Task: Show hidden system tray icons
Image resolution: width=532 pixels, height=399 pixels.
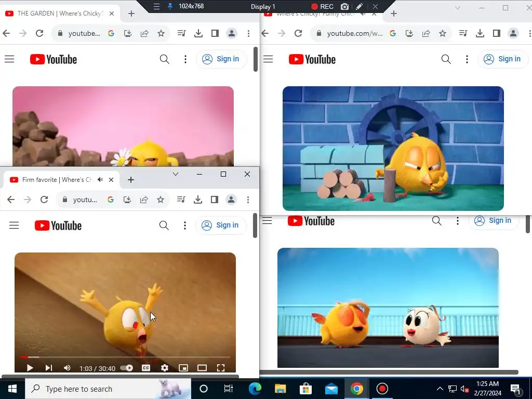Action: click(440, 389)
